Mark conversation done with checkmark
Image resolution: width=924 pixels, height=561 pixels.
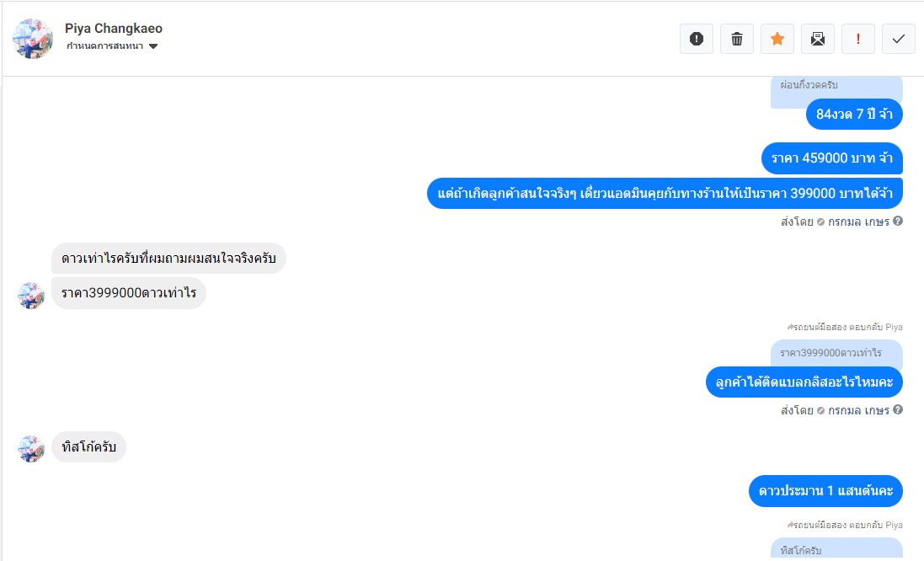pos(899,39)
